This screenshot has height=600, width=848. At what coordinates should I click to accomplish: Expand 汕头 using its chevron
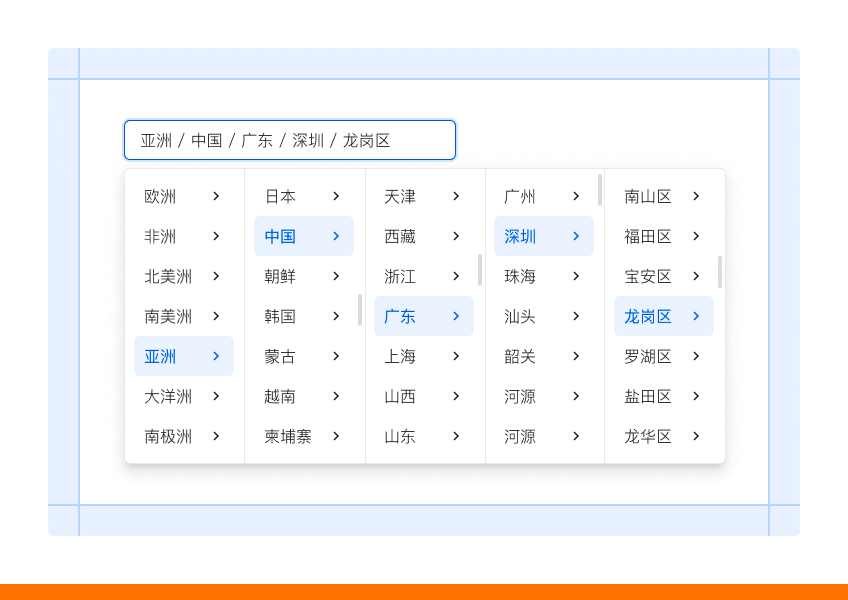(576, 316)
